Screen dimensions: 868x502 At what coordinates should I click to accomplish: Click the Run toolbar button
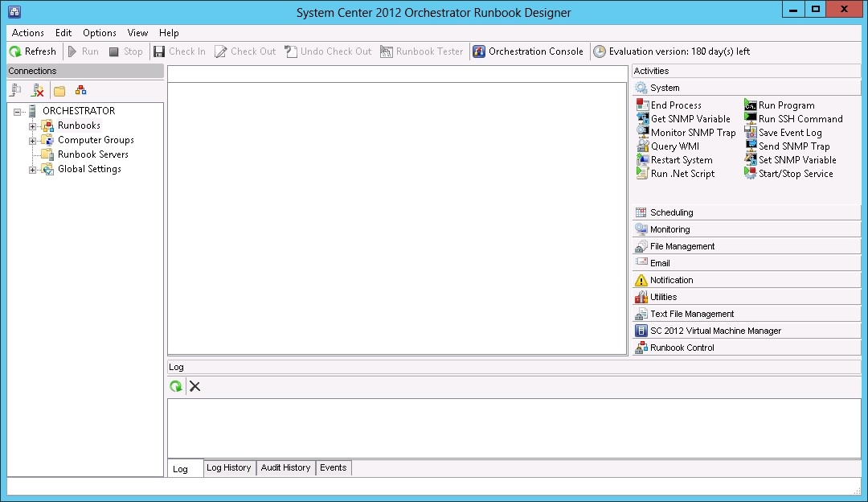point(84,51)
